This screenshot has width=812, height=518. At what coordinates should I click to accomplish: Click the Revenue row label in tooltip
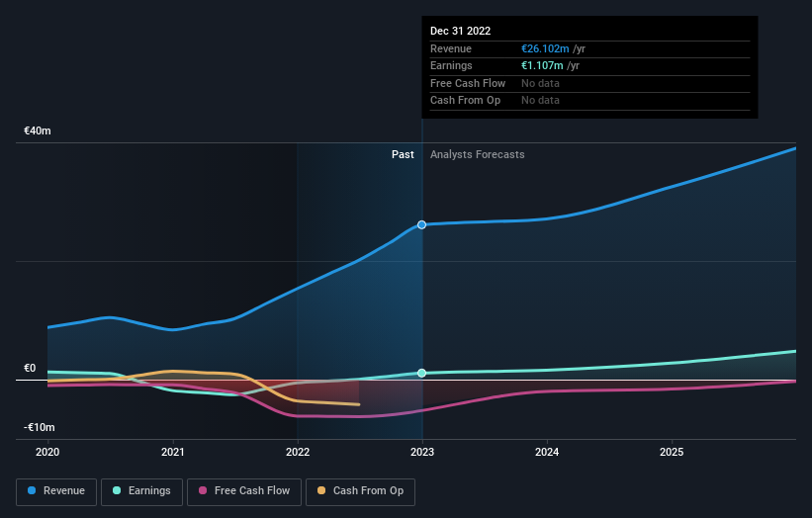[x=451, y=48]
